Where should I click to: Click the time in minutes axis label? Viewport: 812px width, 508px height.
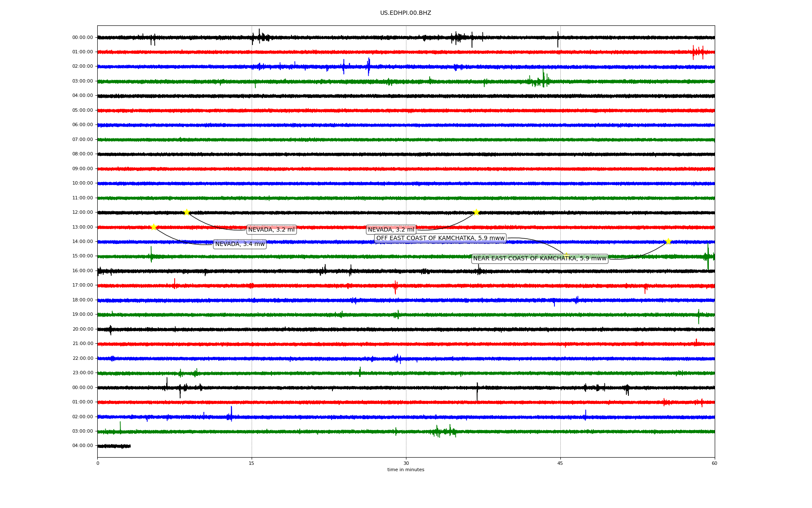tap(406, 469)
